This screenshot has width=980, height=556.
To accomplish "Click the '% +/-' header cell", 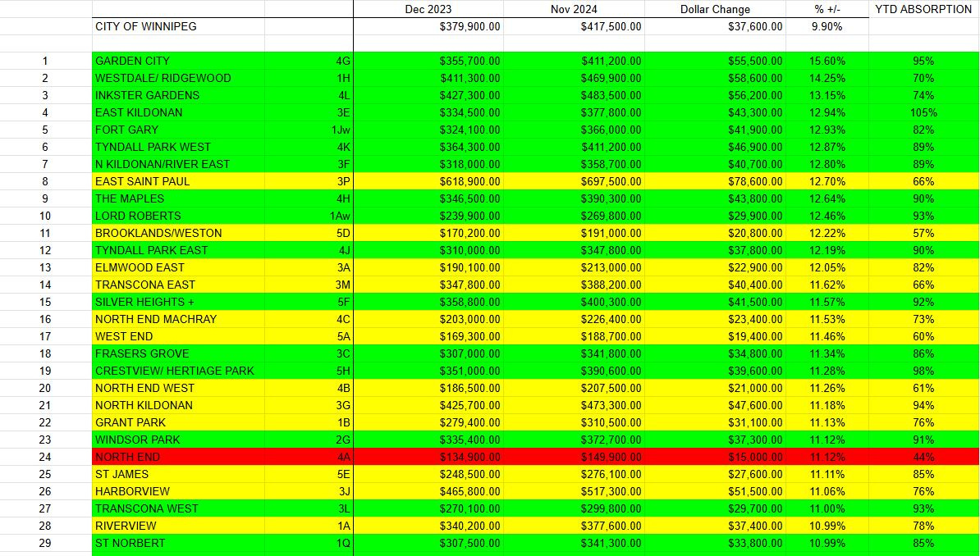I will (x=827, y=9).
